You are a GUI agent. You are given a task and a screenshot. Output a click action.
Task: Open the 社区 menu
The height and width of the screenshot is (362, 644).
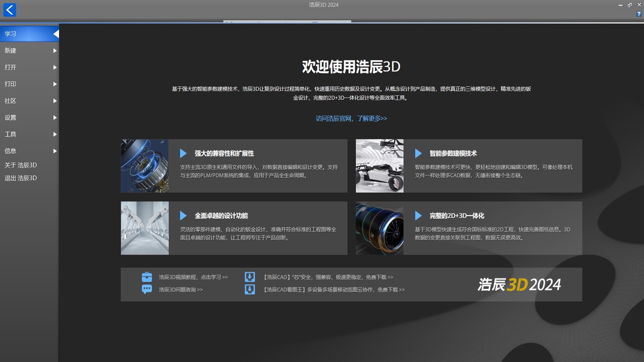pyautogui.click(x=29, y=101)
